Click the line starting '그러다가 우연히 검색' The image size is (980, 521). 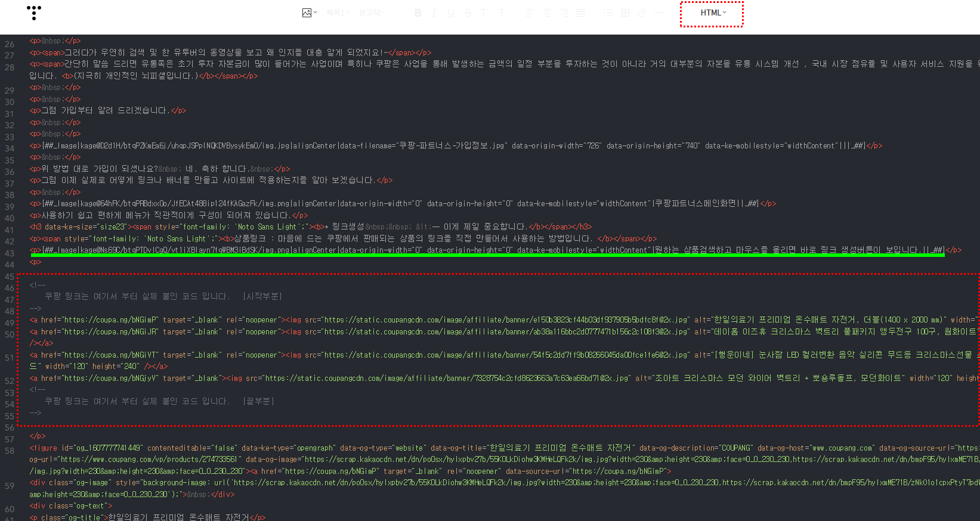(230, 52)
